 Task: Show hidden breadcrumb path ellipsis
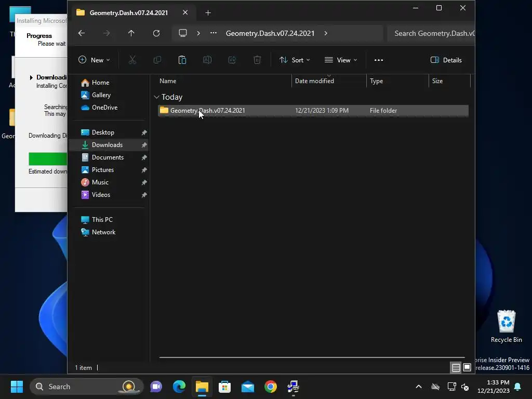click(x=214, y=33)
